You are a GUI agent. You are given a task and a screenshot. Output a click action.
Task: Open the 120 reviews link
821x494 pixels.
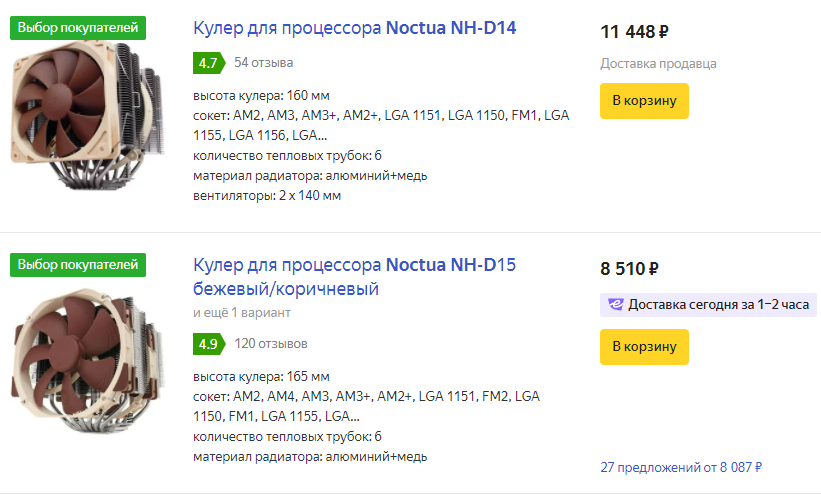270,344
